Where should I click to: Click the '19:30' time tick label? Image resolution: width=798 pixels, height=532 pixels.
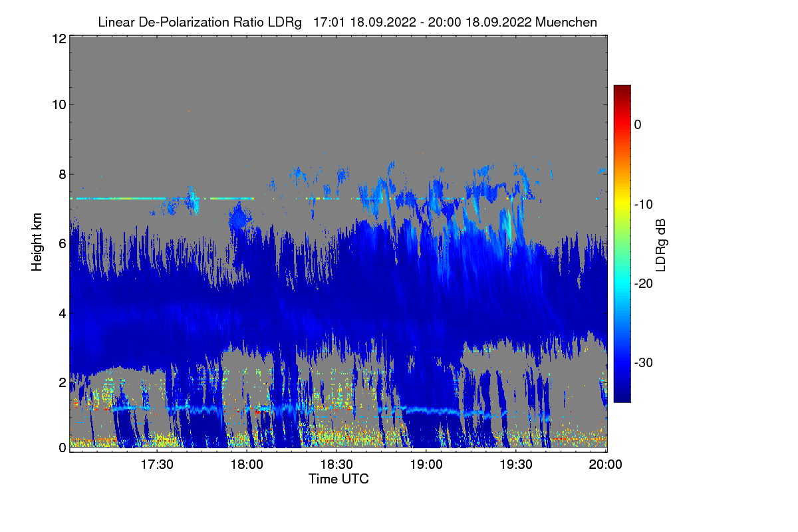point(517,465)
